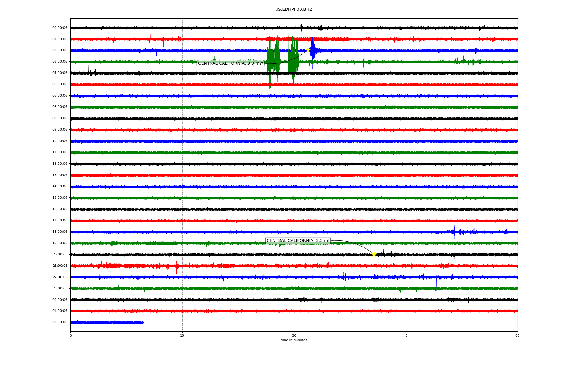Click the US.EDHPI.00.BHZ plot title
The image size is (588, 368).
click(294, 10)
